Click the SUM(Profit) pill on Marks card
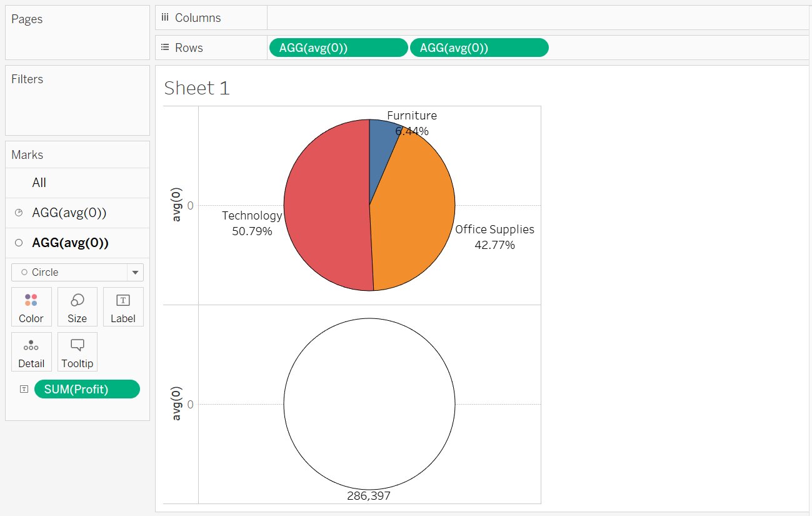Viewport: 812px width, 516px height. coord(87,389)
